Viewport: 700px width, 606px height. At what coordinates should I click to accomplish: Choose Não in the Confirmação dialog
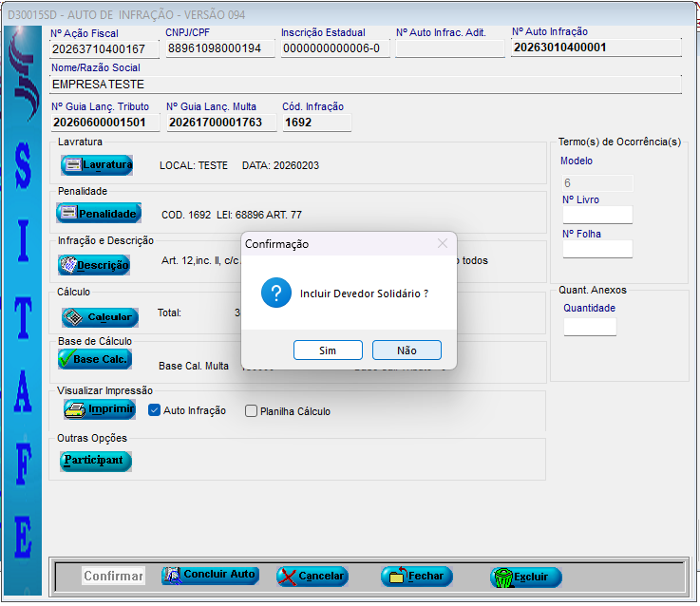pos(407,350)
